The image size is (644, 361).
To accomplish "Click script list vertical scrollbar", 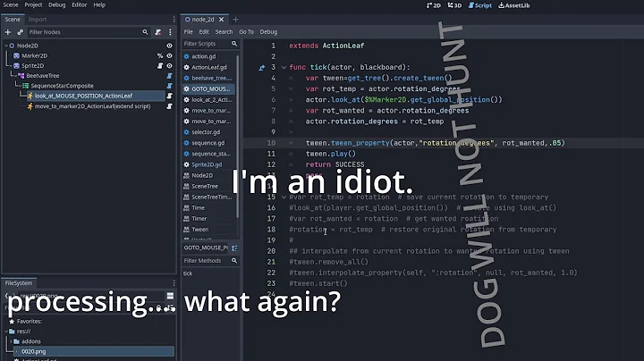I will coord(238,136).
